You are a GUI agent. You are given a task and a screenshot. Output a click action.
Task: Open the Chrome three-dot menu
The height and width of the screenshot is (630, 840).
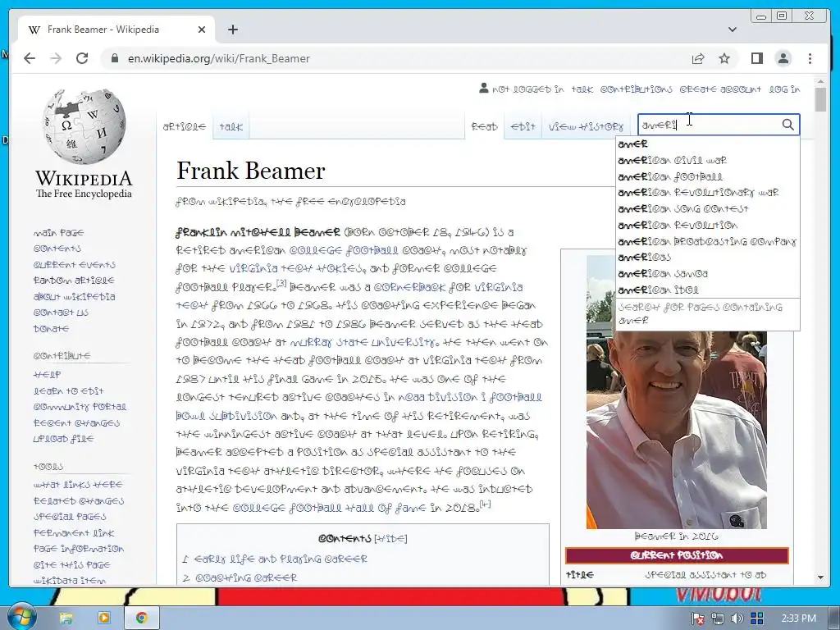(810, 58)
